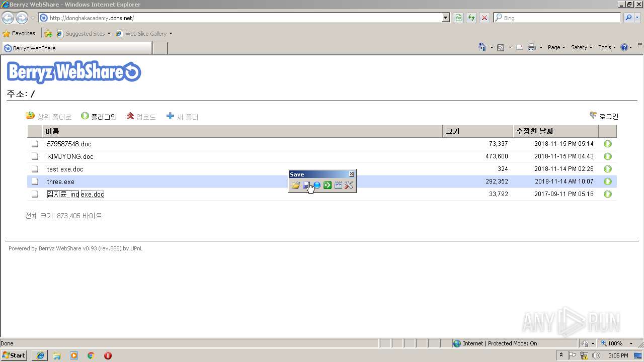Click the RSS feeds icon
Image resolution: width=644 pixels, height=362 pixels.
[501, 47]
